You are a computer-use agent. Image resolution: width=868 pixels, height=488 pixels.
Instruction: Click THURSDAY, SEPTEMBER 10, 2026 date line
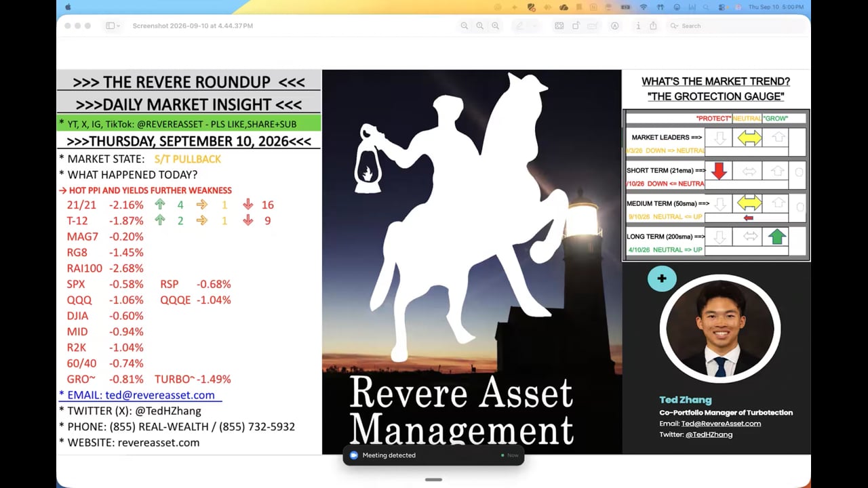[x=189, y=142]
